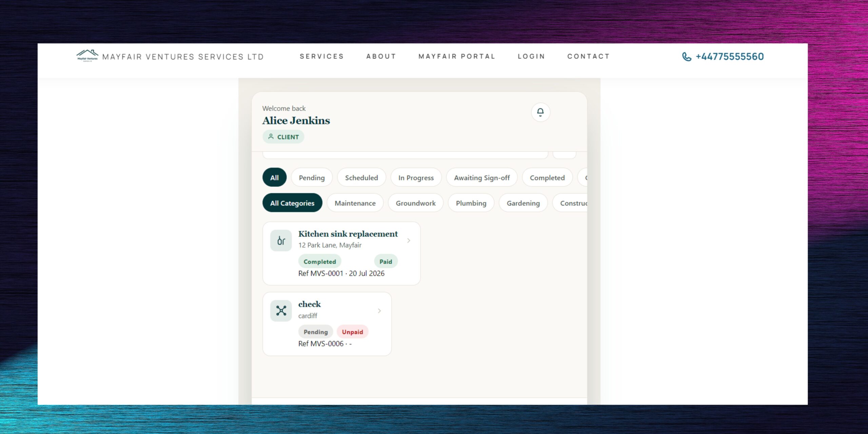Open Mayfair Portal nav item
Screen dimensions: 868x434
pos(457,56)
